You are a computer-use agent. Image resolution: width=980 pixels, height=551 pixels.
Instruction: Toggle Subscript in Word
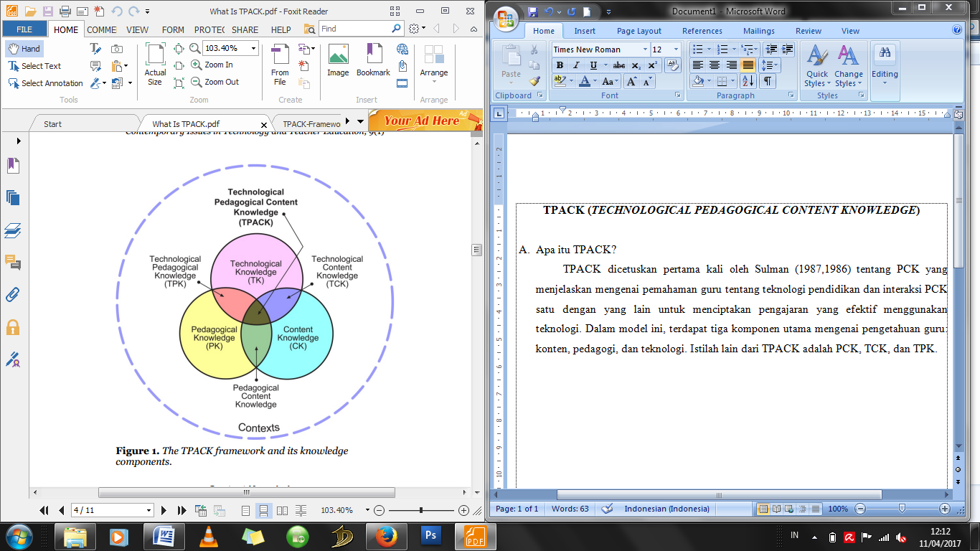point(636,65)
